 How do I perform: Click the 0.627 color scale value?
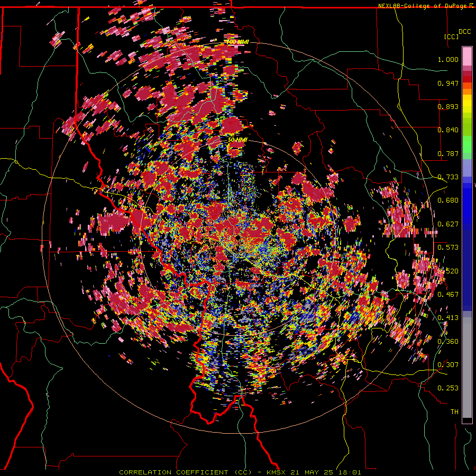(x=448, y=224)
